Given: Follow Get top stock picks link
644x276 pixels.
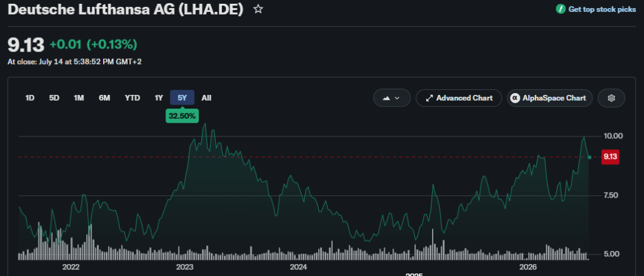Looking at the screenshot, I should [x=602, y=9].
